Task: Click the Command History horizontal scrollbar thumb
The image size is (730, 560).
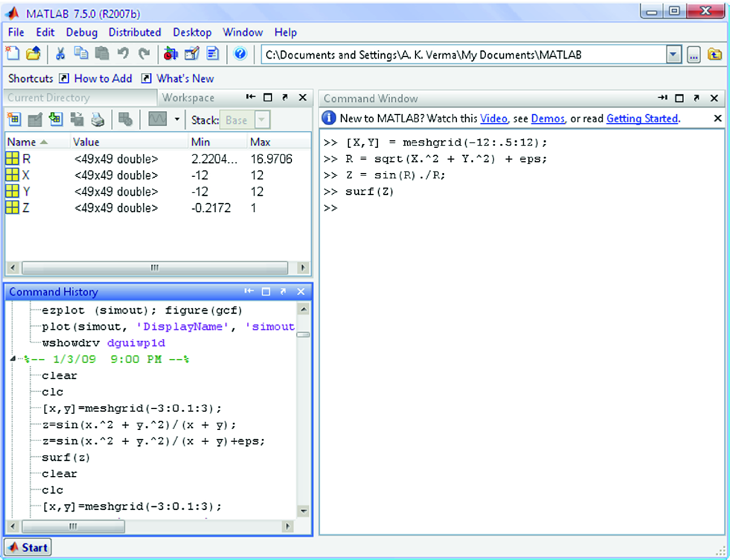Action: point(73,526)
